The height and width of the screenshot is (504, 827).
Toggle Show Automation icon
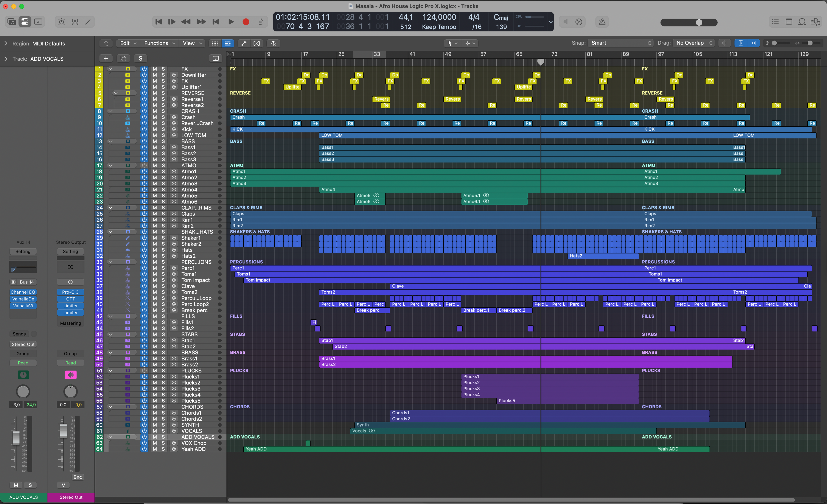pyautogui.click(x=244, y=43)
